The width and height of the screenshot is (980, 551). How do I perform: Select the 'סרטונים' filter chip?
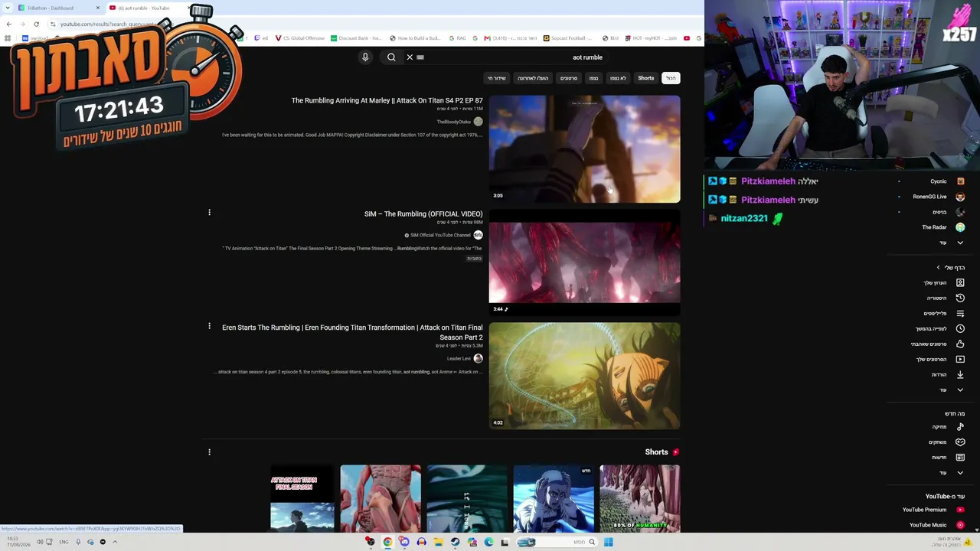(569, 78)
